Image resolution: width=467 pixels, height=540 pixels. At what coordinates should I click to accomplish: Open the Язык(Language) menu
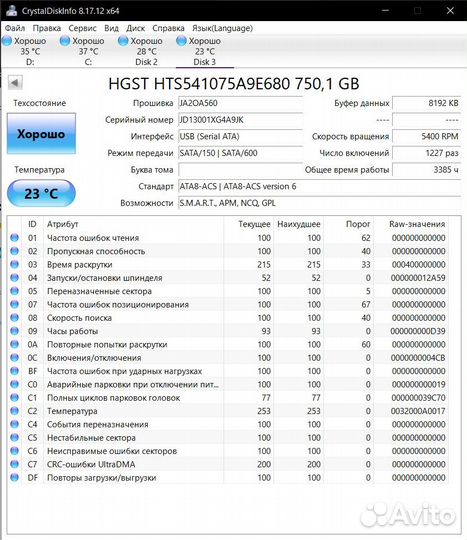point(222,28)
